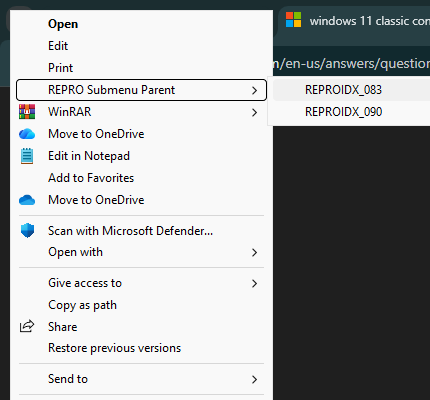
Task: Click the Notepad icon beside Edit in Notepad
Action: (27, 156)
